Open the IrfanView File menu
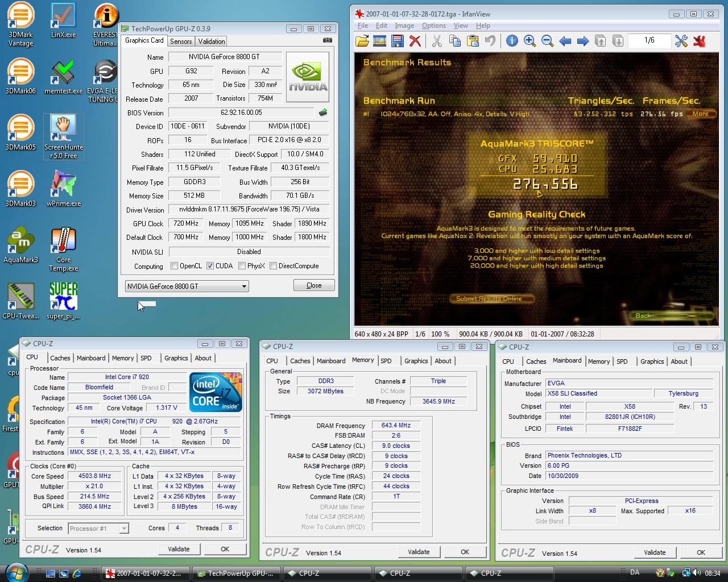Image resolution: width=728 pixels, height=582 pixels. (362, 26)
